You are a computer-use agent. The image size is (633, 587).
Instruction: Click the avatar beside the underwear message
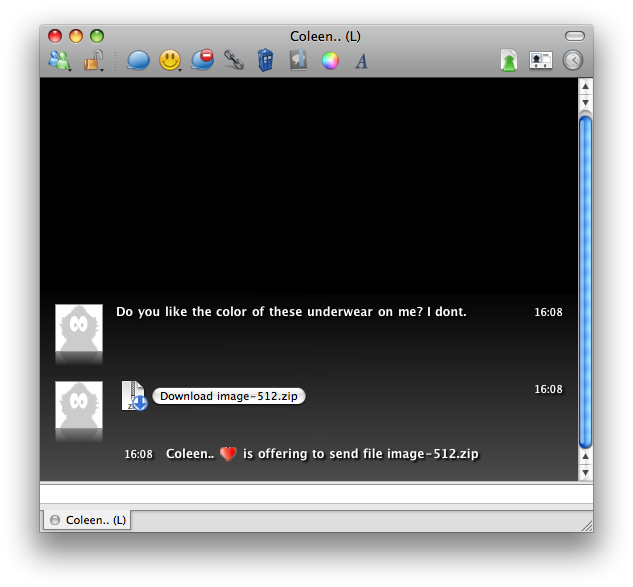79,328
